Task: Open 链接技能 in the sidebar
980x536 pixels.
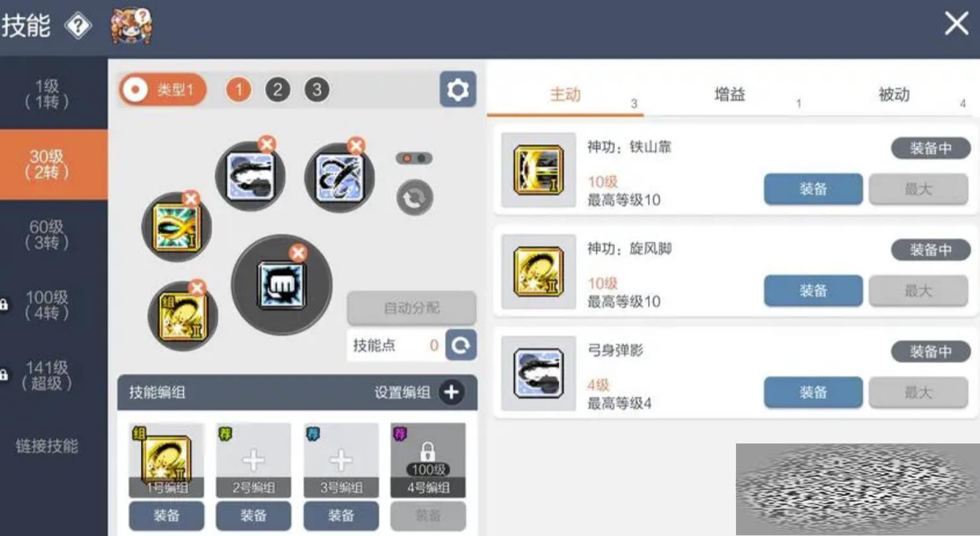Action: pos(47,446)
